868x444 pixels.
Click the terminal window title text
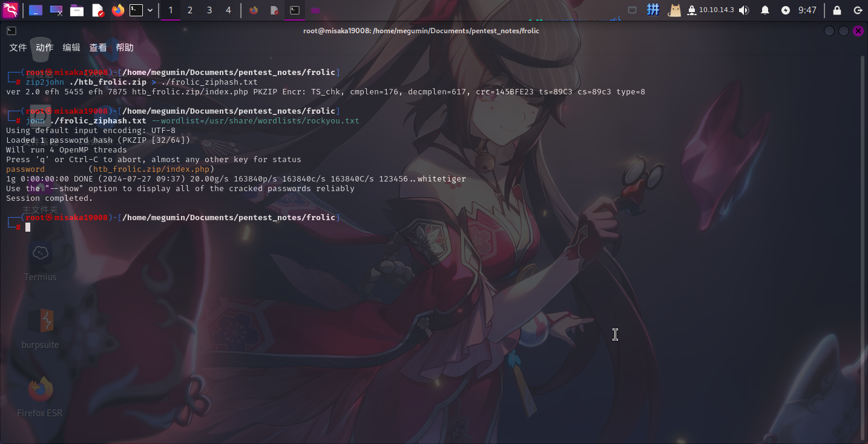(421, 31)
